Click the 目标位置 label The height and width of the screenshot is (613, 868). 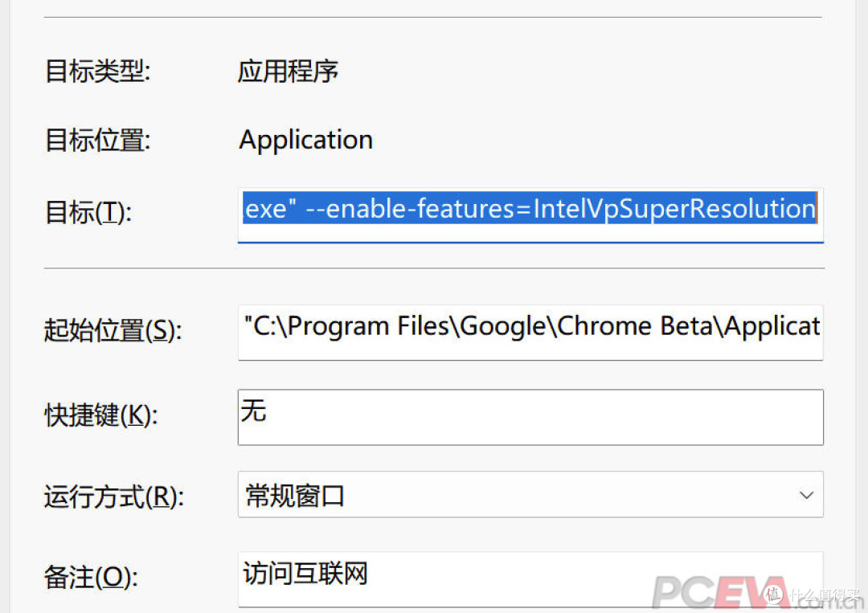click(x=98, y=141)
